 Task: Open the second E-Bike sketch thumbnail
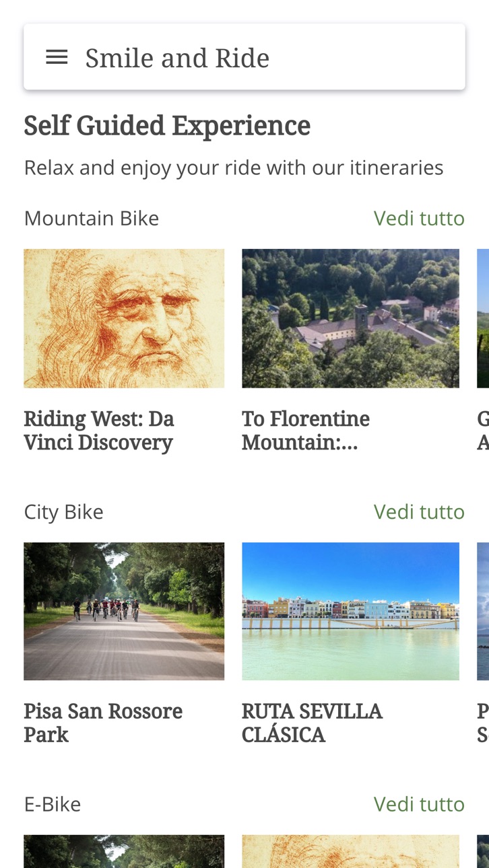tap(350, 851)
